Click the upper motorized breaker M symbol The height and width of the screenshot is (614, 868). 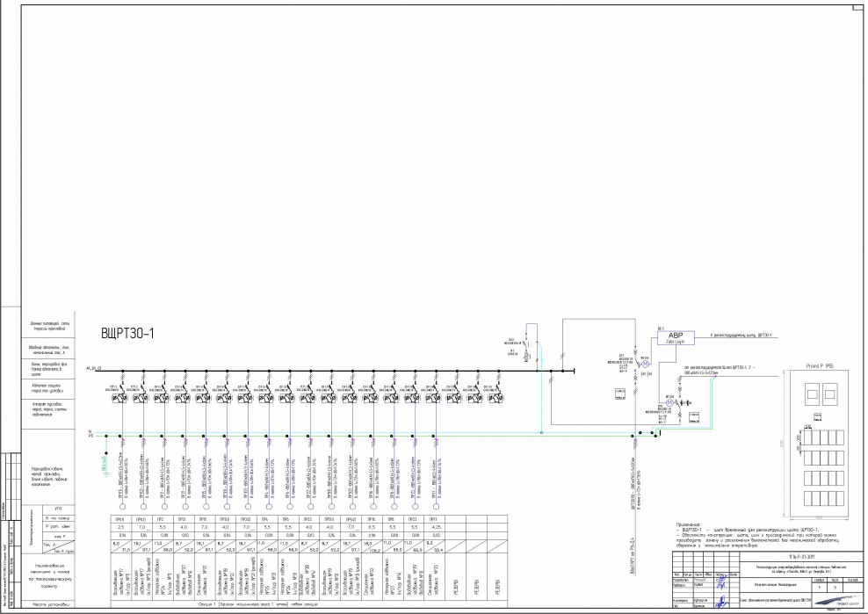[644, 365]
